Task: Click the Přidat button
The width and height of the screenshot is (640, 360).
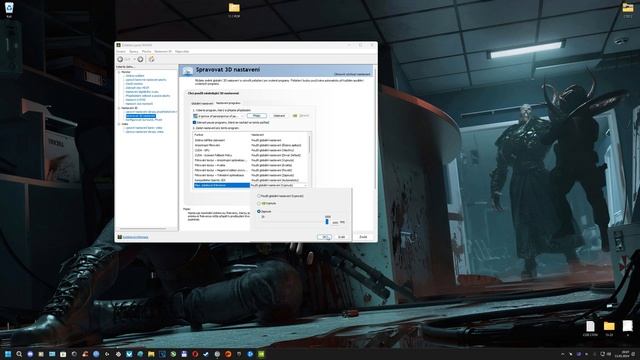Action: coord(257,116)
